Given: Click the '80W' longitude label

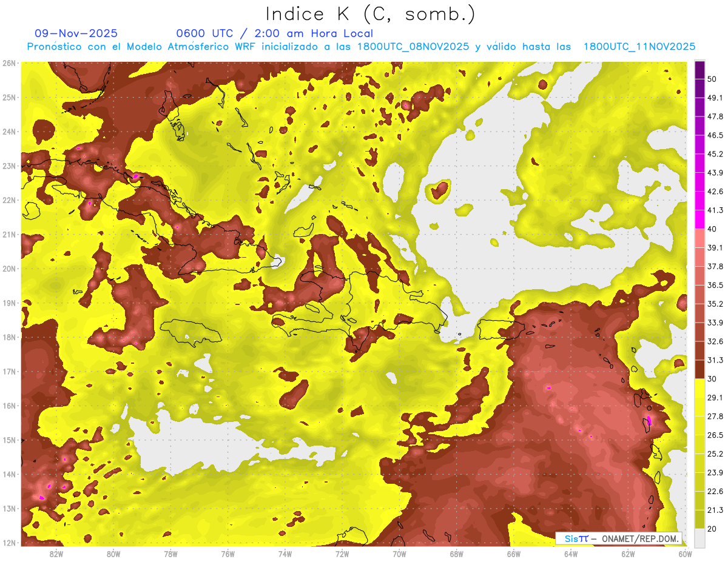Looking at the screenshot, I should point(113,554).
